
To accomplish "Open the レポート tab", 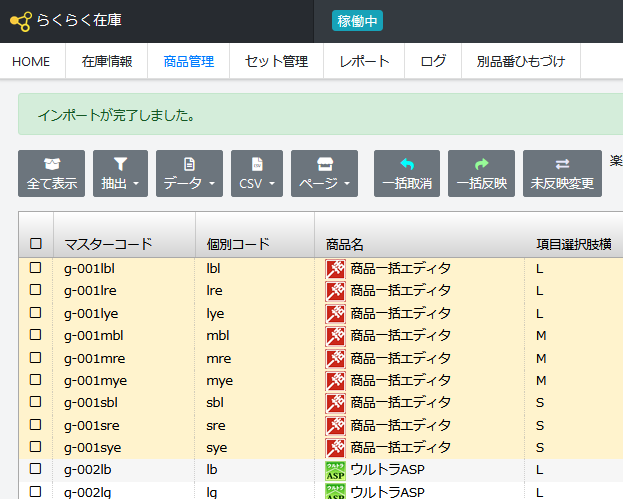I will click(x=364, y=61).
